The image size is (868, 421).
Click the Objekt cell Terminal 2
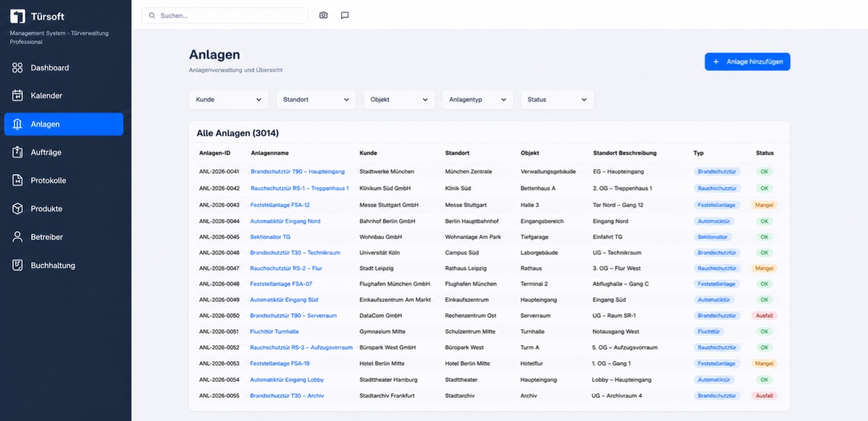pyautogui.click(x=534, y=284)
